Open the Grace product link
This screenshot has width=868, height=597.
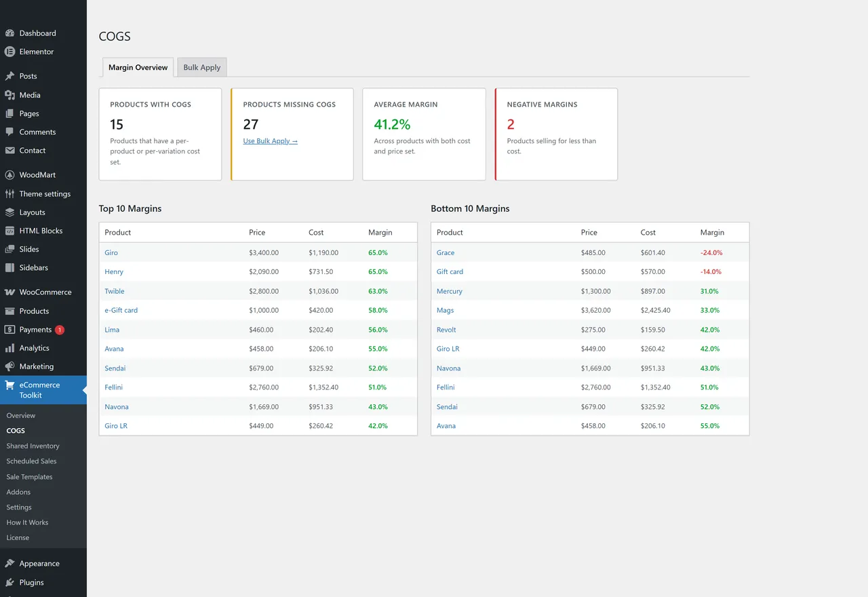446,253
